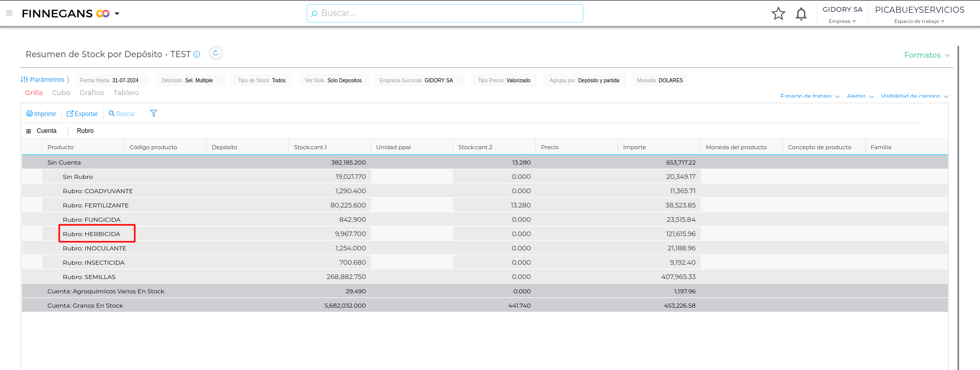Viewport: 980px width, 370px height.
Task: Open the PICABUEYSERVICIOS workspace dropdown
Action: tap(919, 14)
